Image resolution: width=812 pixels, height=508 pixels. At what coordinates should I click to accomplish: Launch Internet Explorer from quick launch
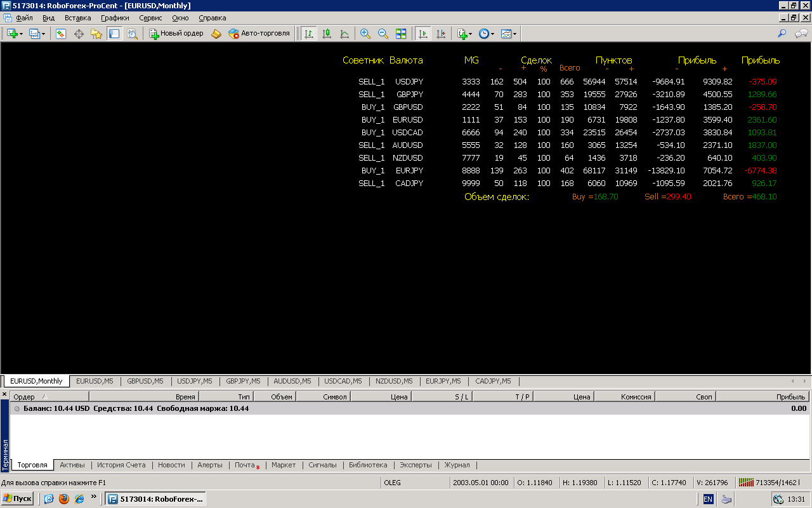click(79, 499)
